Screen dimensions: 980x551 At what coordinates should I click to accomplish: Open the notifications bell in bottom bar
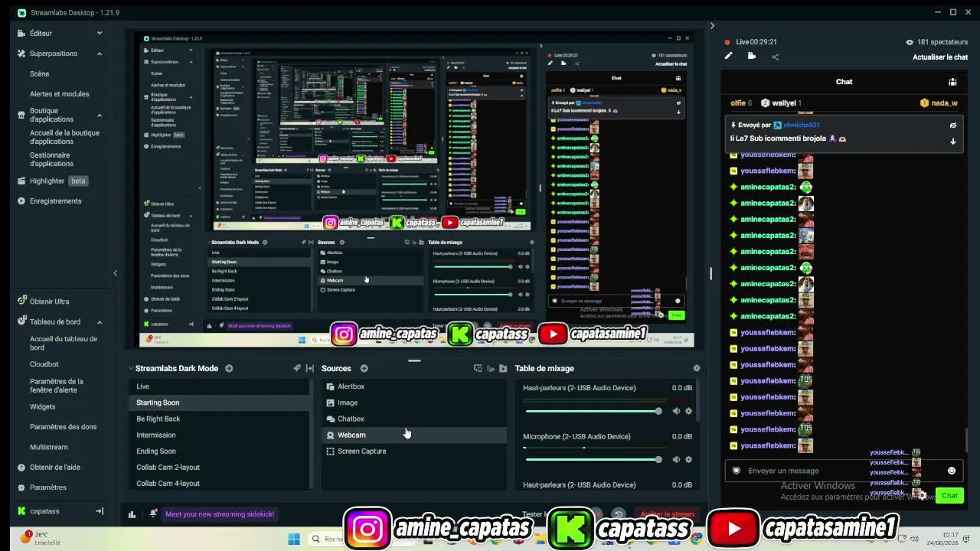pyautogui.click(x=153, y=514)
